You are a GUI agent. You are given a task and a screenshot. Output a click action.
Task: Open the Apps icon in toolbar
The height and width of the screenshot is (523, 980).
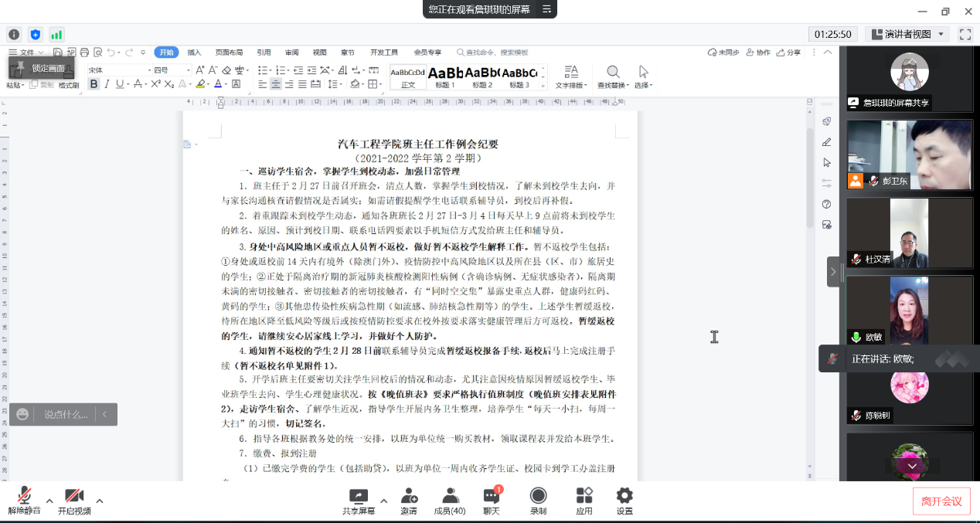pyautogui.click(x=584, y=496)
